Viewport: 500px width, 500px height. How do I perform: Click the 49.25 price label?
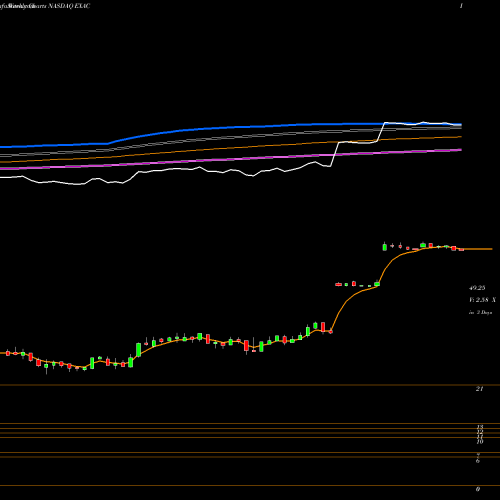477,288
